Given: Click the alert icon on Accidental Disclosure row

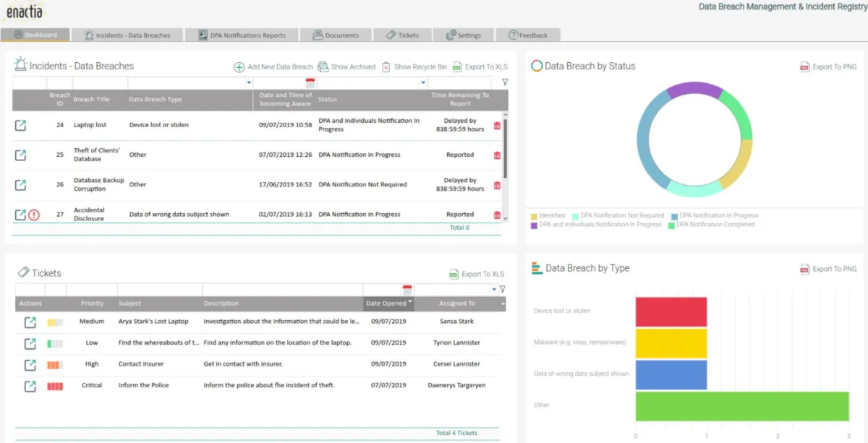Looking at the screenshot, I should [34, 215].
